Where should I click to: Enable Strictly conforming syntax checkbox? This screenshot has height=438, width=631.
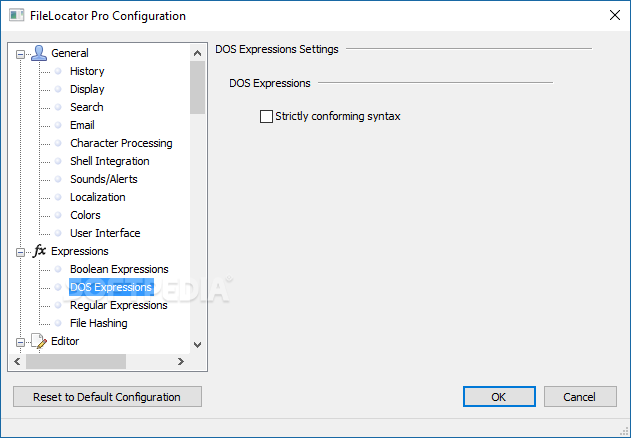click(266, 116)
